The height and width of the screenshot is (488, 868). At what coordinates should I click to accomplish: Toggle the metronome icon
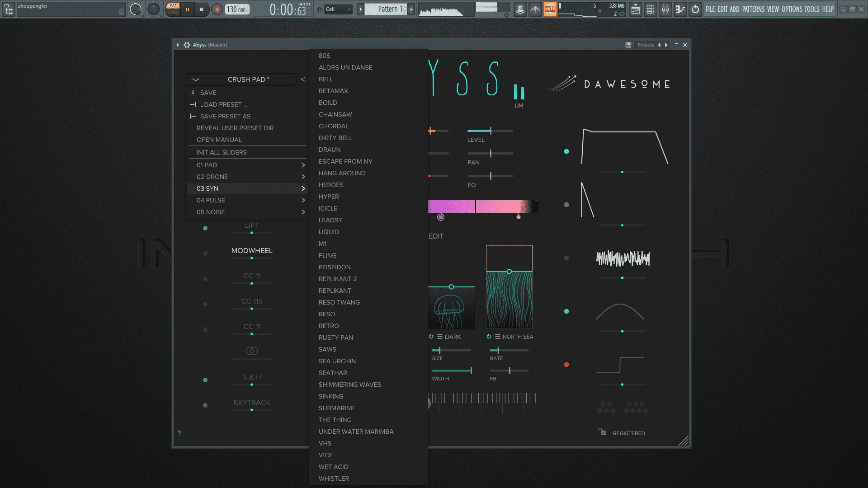tap(520, 9)
